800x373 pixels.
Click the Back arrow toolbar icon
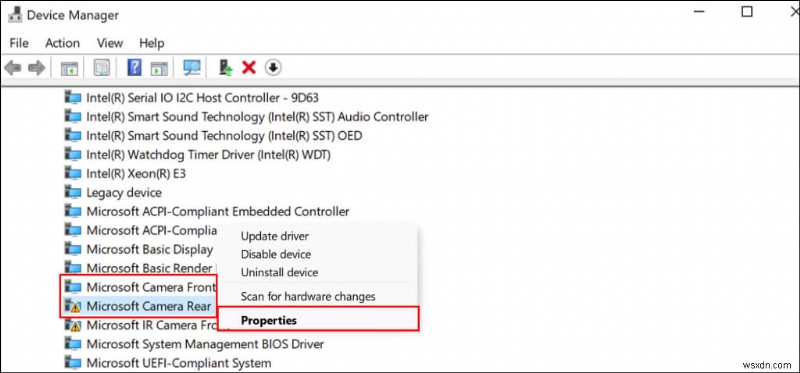13,67
